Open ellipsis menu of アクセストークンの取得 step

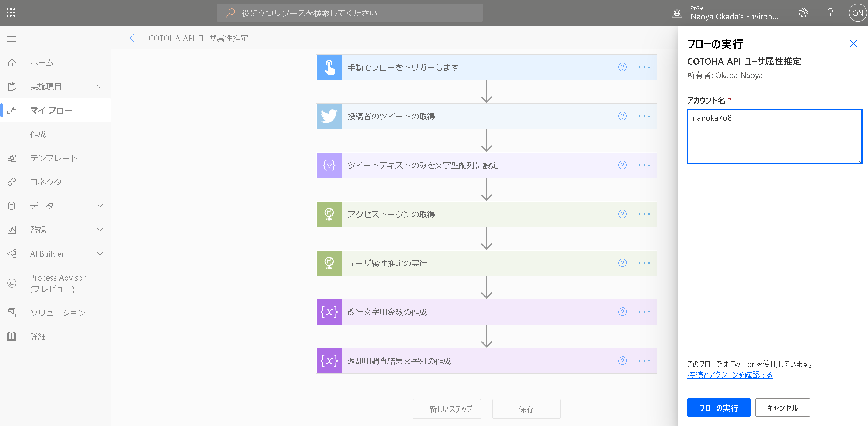pos(644,214)
